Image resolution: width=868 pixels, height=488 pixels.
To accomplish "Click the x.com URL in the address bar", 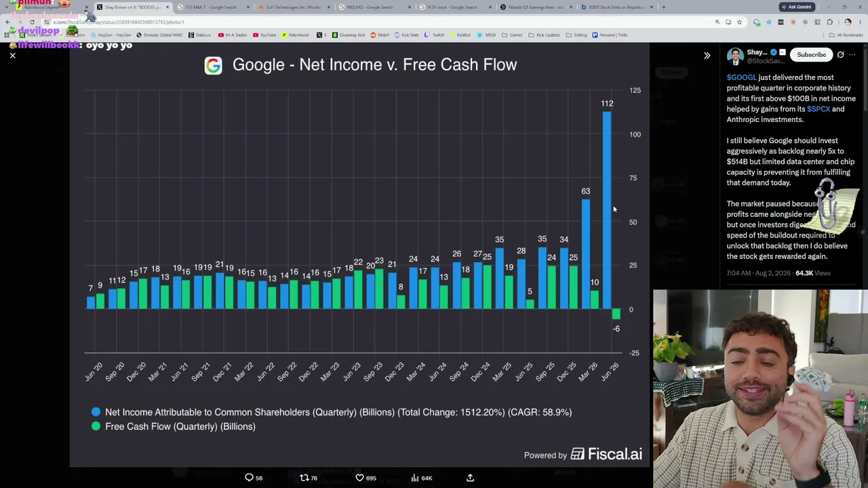I will click(118, 22).
